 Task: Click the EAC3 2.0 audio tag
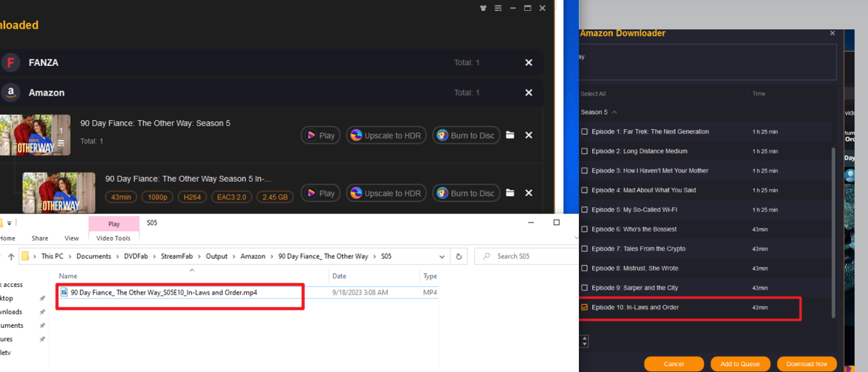pyautogui.click(x=232, y=197)
